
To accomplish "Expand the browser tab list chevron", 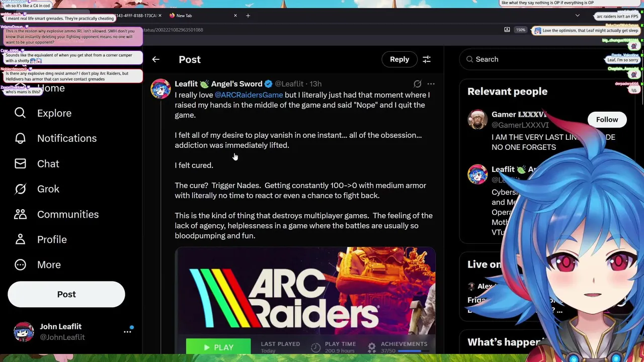I will [578, 16].
